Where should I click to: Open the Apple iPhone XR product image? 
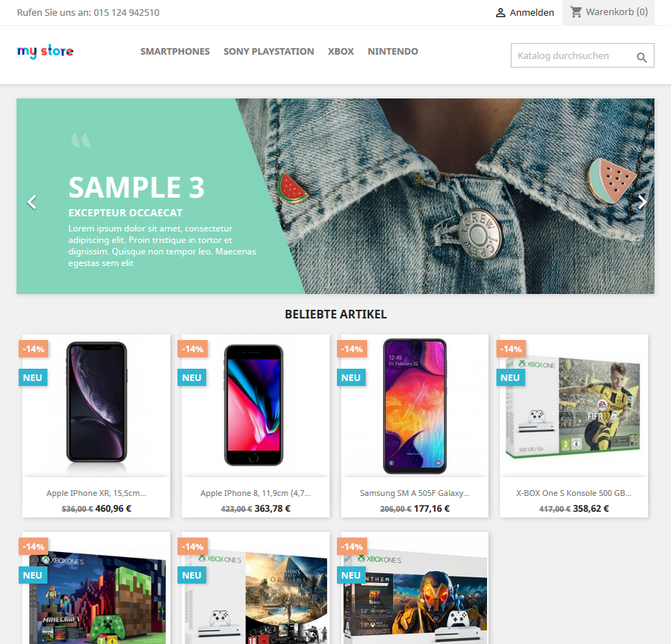[96, 405]
